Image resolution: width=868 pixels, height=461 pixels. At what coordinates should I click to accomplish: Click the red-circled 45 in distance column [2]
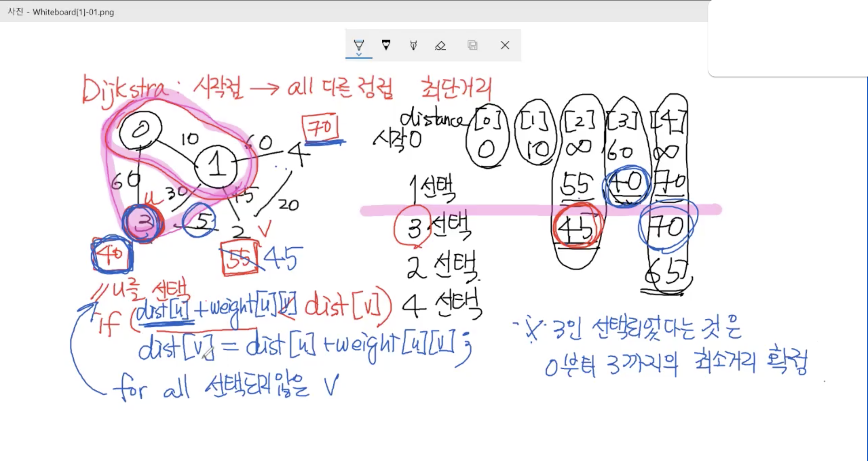576,229
